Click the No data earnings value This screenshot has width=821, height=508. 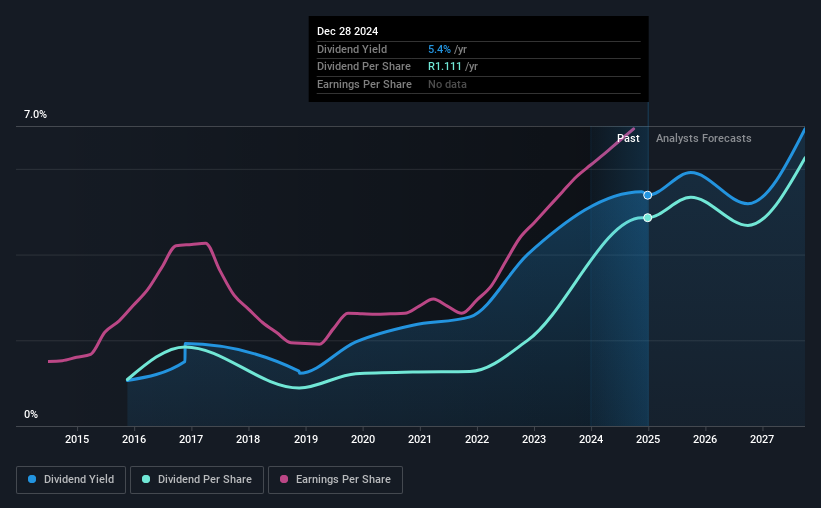coord(447,84)
